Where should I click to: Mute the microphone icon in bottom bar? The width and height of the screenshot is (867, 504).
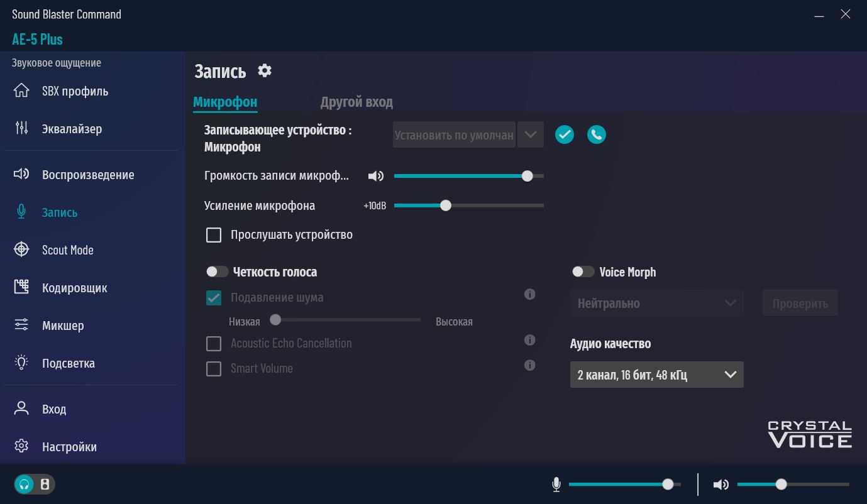tap(556, 485)
